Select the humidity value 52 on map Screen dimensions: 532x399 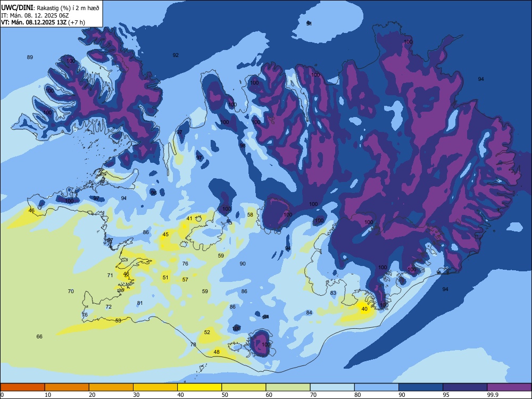(207, 332)
